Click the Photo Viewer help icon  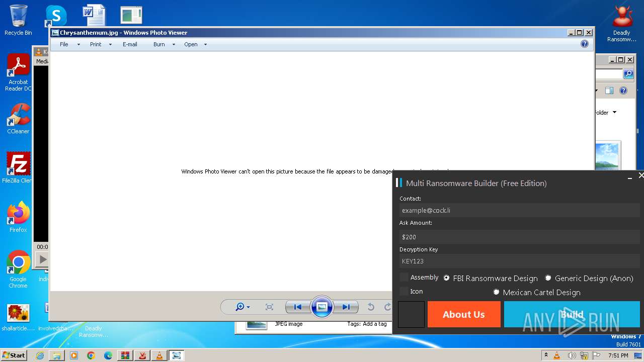[584, 44]
